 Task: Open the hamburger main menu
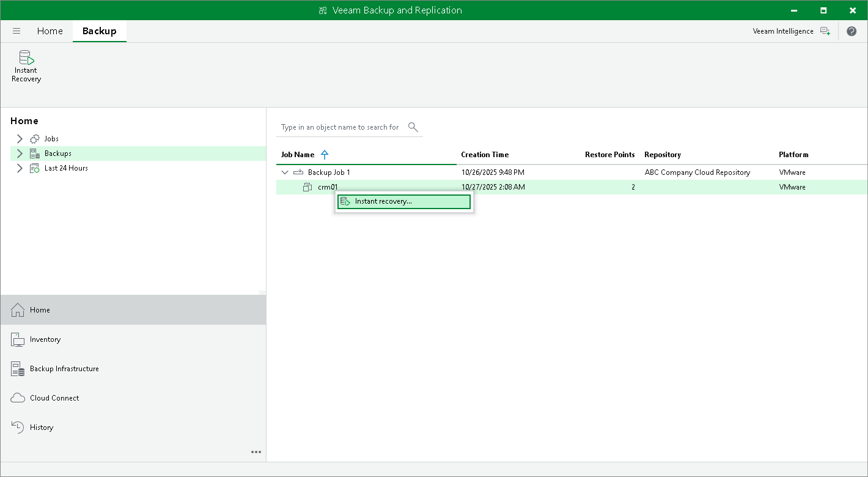pos(17,31)
